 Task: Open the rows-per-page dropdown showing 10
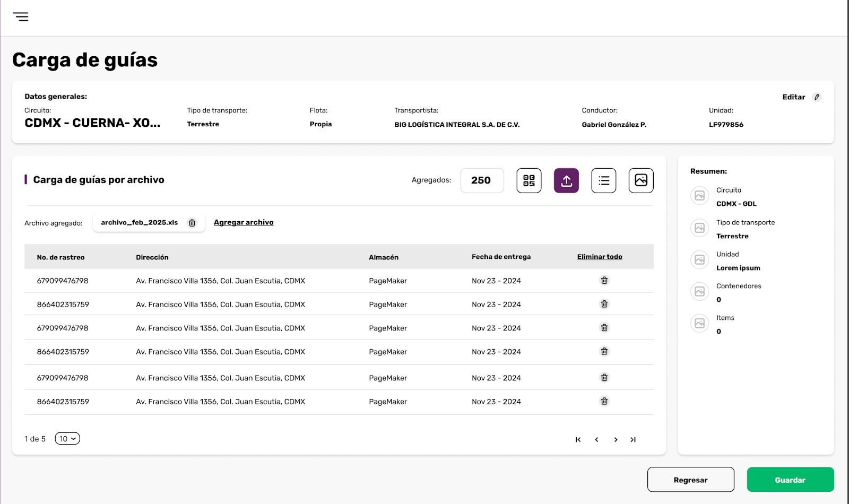[67, 439]
